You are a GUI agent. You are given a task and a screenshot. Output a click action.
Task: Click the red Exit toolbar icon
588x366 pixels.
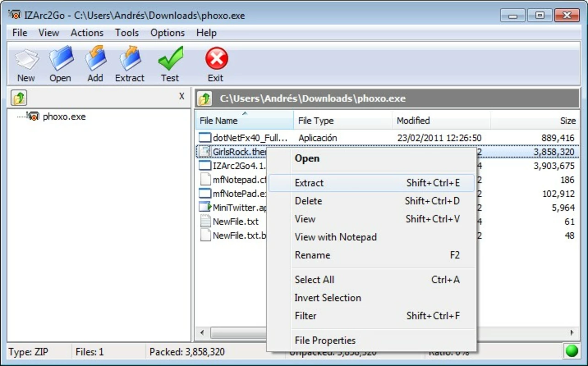216,59
